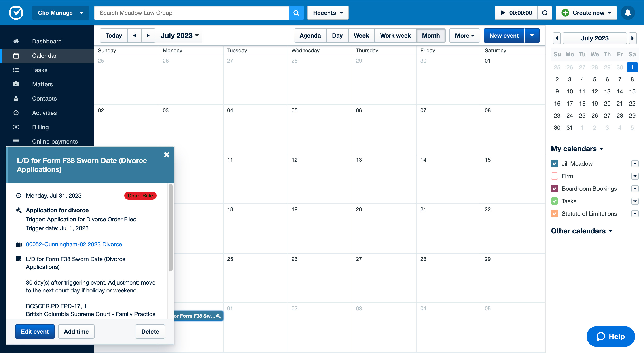Uncheck the Jill Meadow calendar
The width and height of the screenshot is (644, 353).
(554, 163)
